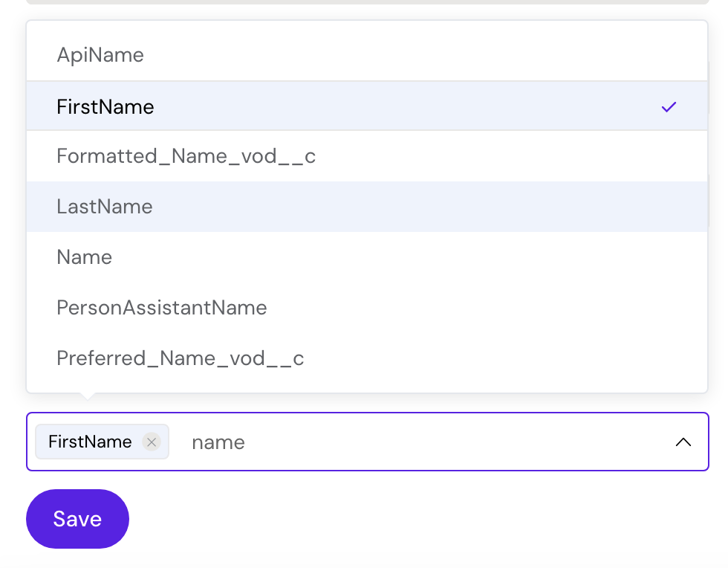
Task: Click the Save button
Action: pyautogui.click(x=77, y=519)
